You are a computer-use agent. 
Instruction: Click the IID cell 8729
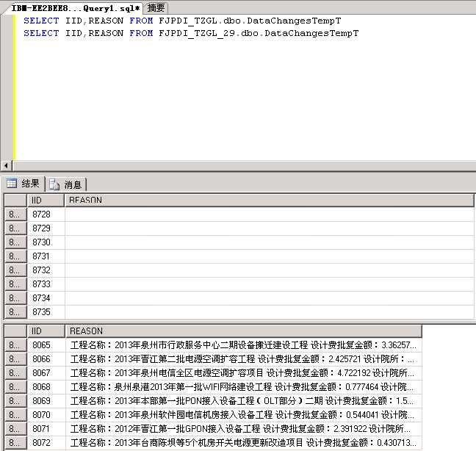pos(46,228)
